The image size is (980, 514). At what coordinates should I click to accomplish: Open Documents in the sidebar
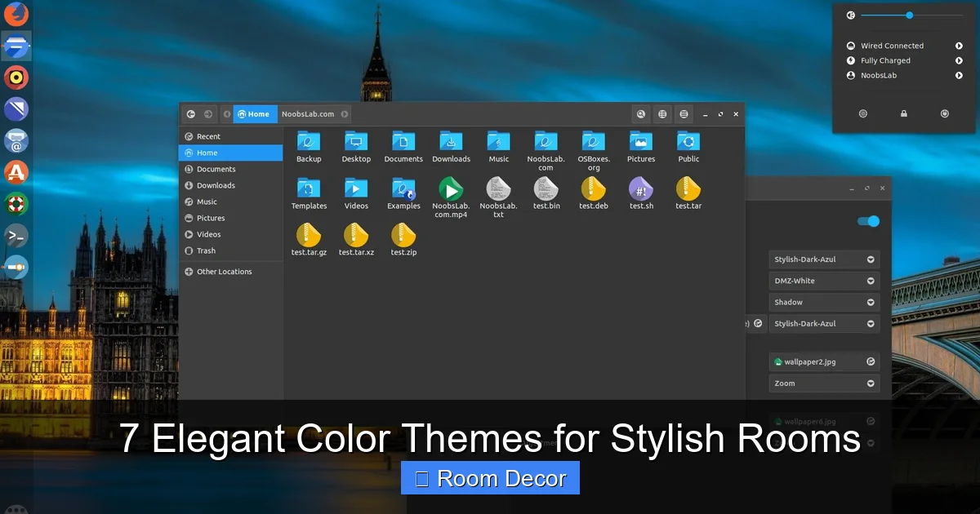point(230,170)
